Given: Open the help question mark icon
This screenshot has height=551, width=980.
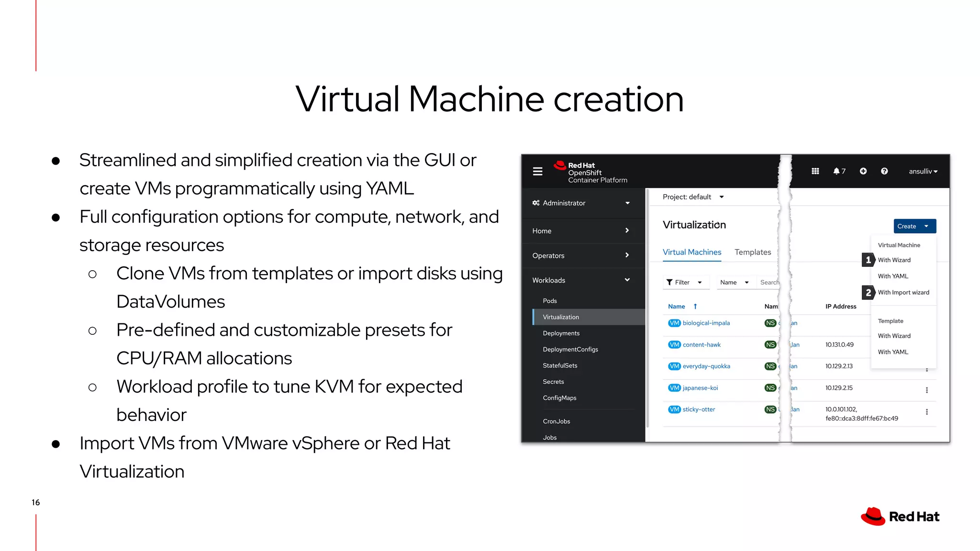Looking at the screenshot, I should coord(884,171).
